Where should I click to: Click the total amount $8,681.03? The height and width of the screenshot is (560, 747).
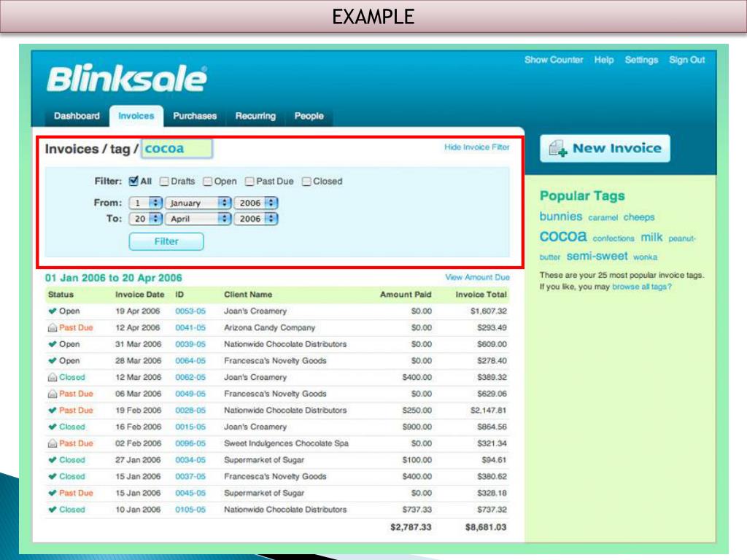[485, 527]
